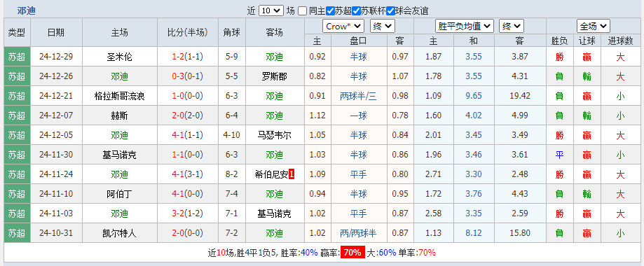Click the 类型 column header
Image resolution: width=644 pixels, height=266 pixels.
18,32
